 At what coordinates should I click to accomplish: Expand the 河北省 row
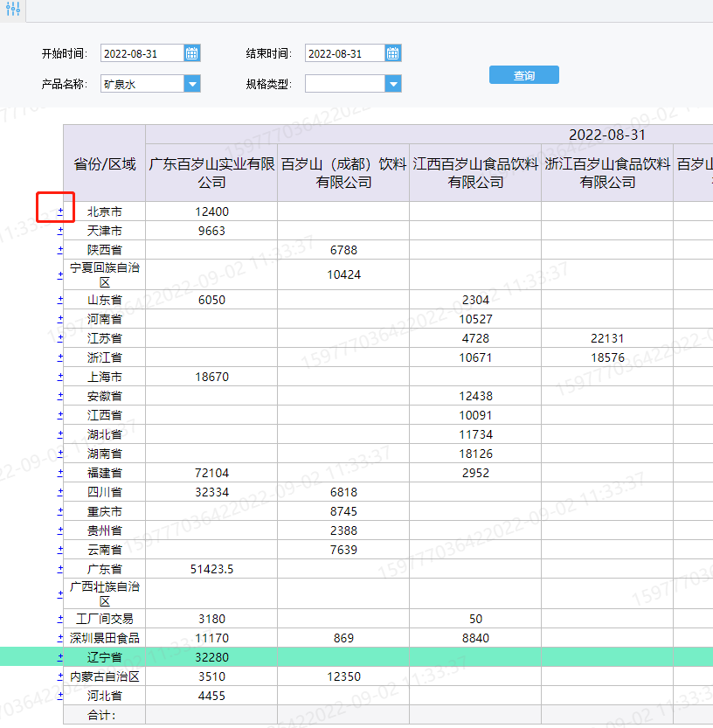[60, 696]
